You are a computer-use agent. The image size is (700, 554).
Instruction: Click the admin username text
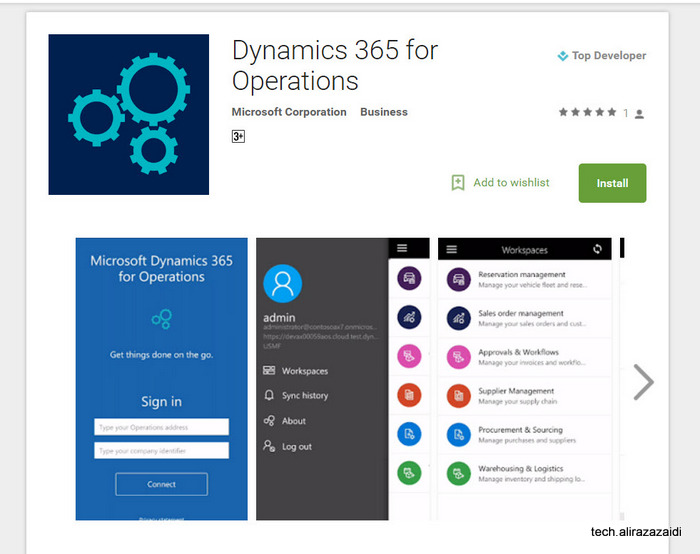click(279, 318)
